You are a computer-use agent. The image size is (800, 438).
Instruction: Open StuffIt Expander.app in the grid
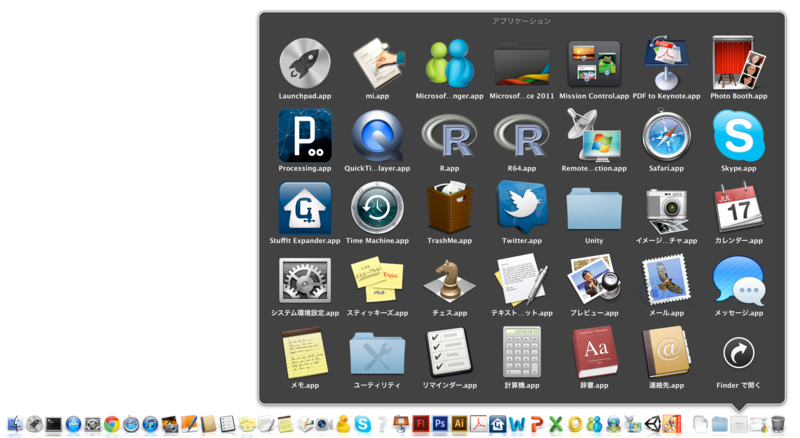pyautogui.click(x=305, y=208)
